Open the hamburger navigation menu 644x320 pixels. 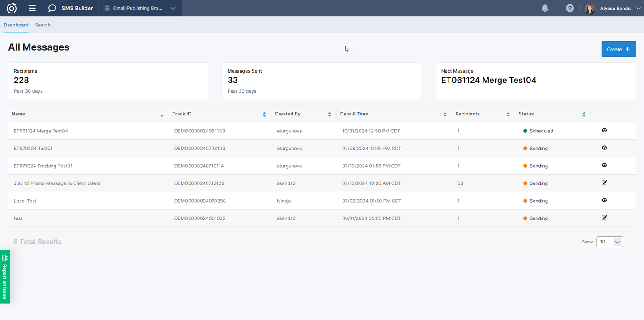pyautogui.click(x=32, y=8)
